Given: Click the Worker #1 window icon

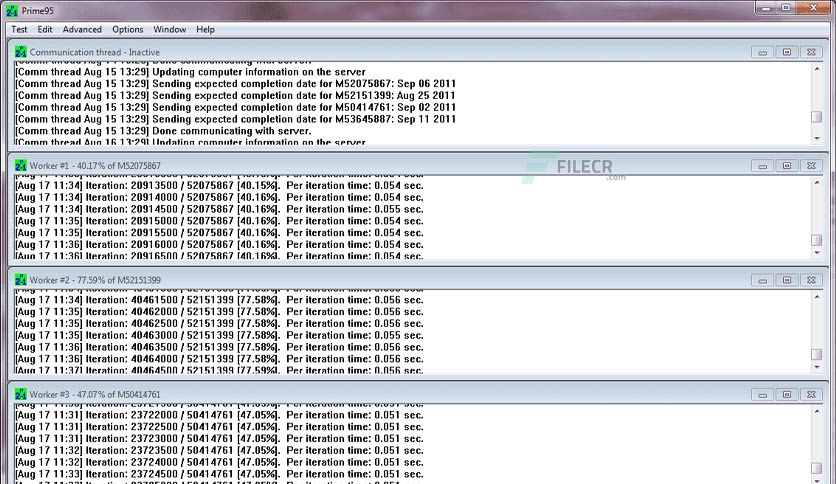Looking at the screenshot, I should coord(20,165).
